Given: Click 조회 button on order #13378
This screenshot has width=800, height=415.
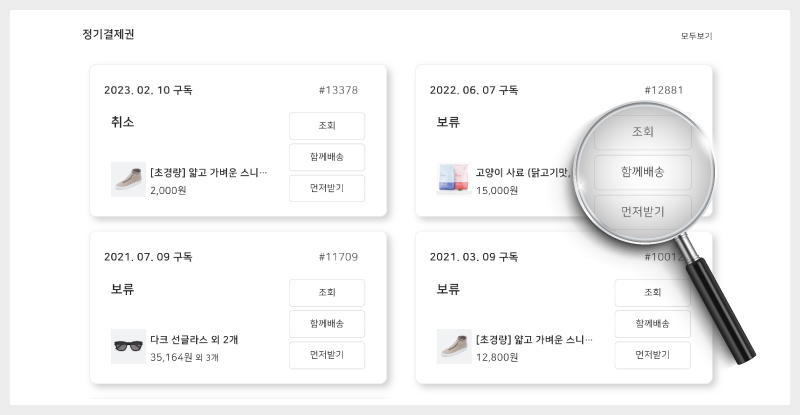Looking at the screenshot, I should pos(327,126).
